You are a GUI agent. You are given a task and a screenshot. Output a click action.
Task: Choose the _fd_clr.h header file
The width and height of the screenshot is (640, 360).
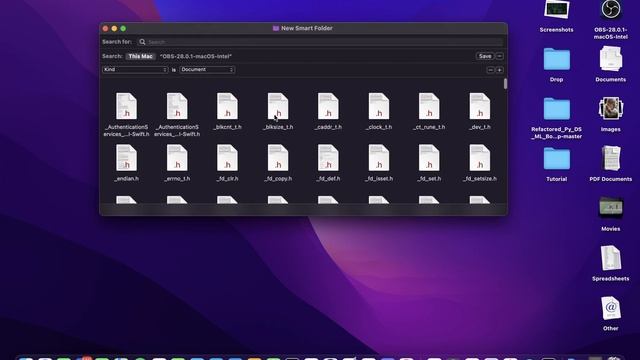click(227, 158)
